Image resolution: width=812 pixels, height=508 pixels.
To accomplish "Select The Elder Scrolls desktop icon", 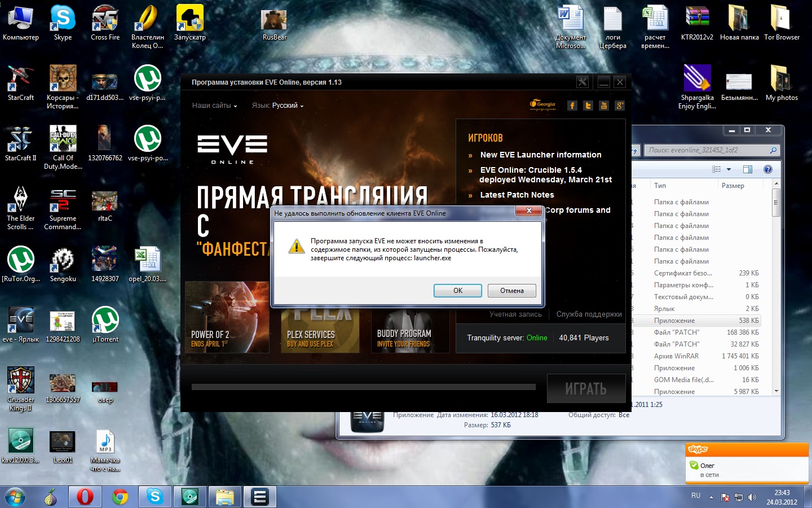I will pyautogui.click(x=21, y=208).
